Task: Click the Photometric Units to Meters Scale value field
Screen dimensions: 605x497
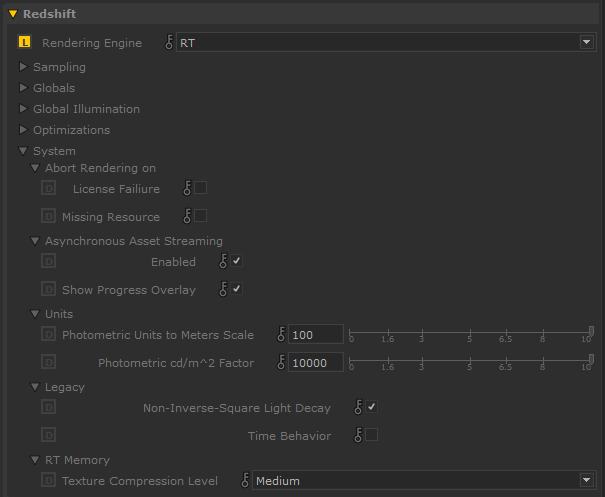Action: 316,335
